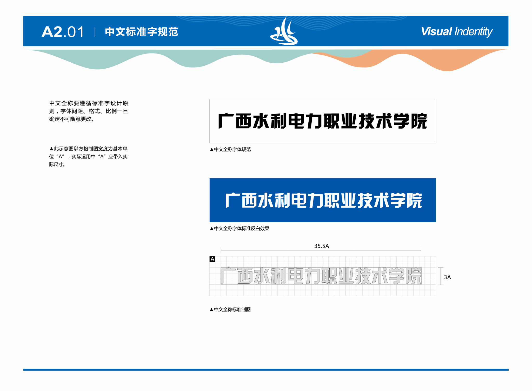Viewport: 532px width, 392px height.
Task: Click the black A unit marker
Action: point(212,259)
